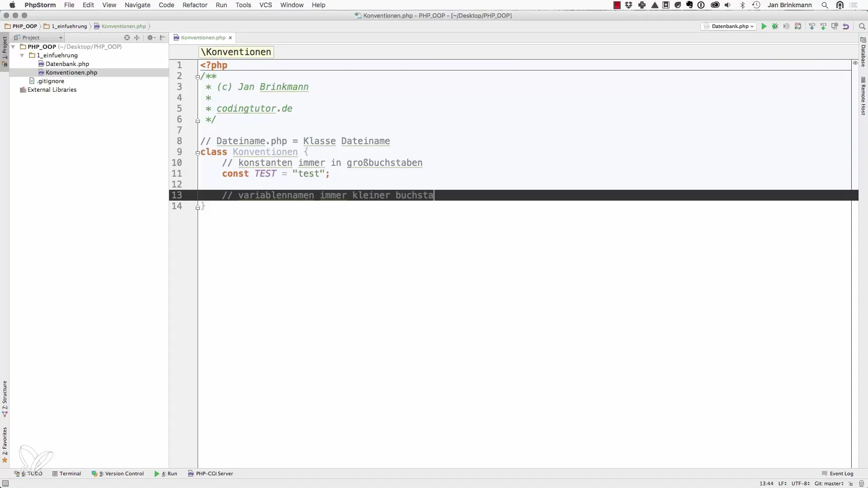
Task: Fold the class Konventionen at line 9
Action: (198, 153)
